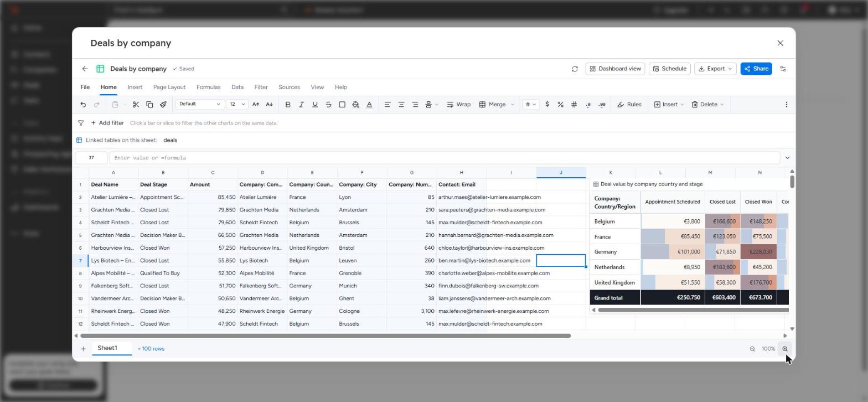Open the font size dropdown
Image resolution: width=868 pixels, height=402 pixels.
237,104
